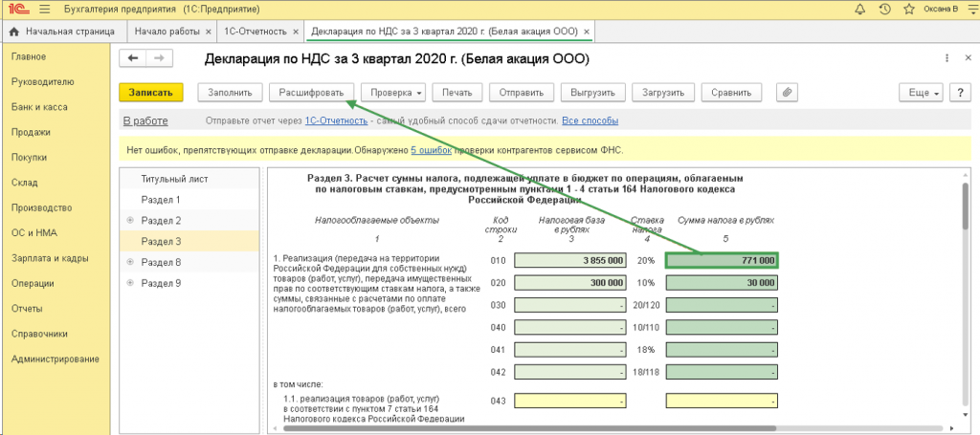Click the back navigation arrow
This screenshot has height=435, width=980.
point(132,58)
